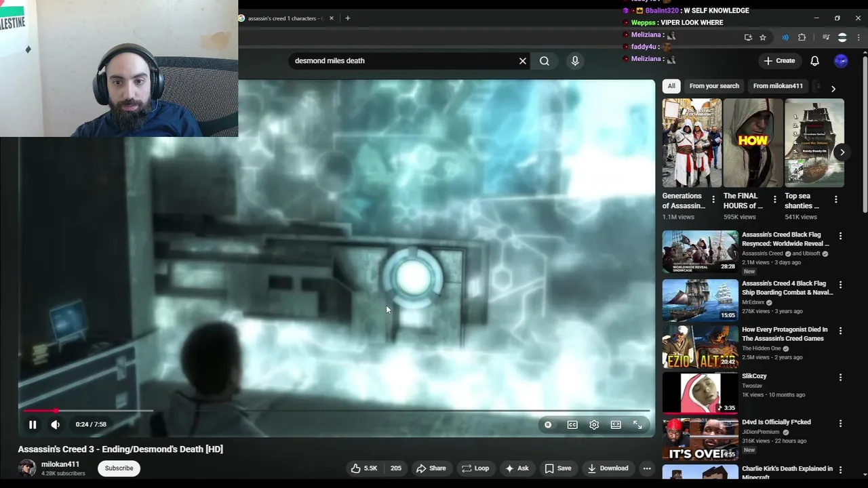Open YouTube notifications bell

tap(815, 61)
